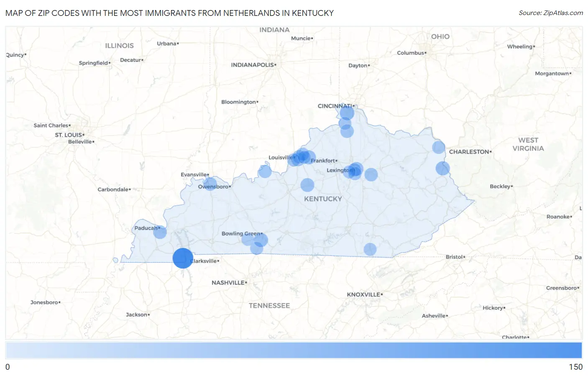
Task: Click the large dark bubble near Clarksville
Action: [x=183, y=258]
